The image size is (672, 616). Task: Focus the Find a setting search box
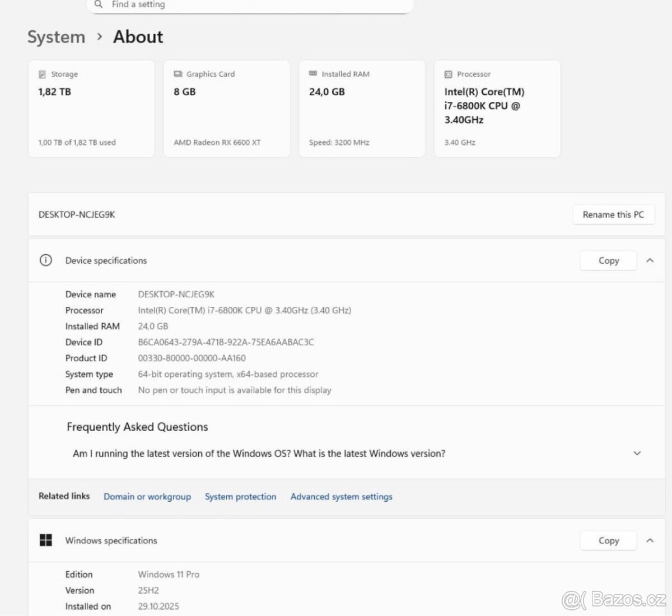pyautogui.click(x=250, y=5)
